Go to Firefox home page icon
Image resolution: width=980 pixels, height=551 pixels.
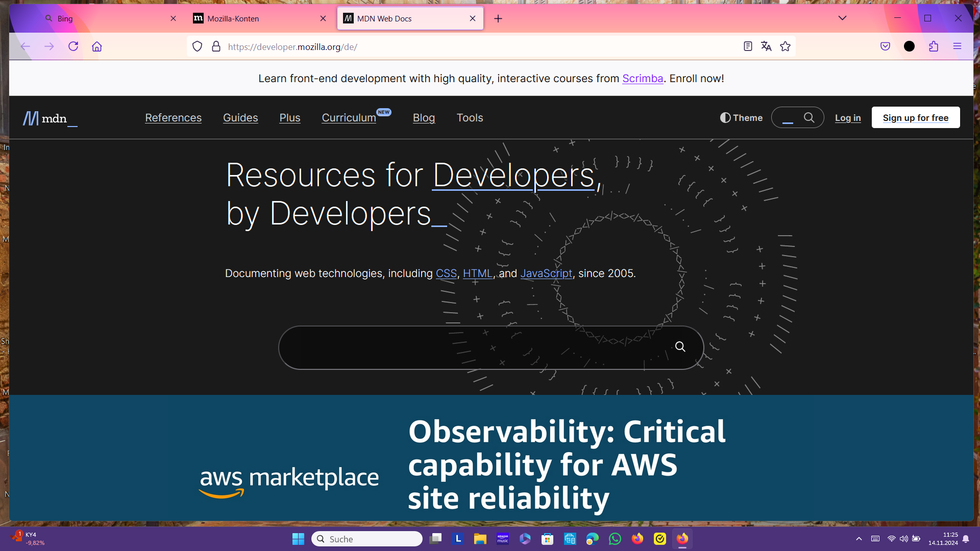[97, 46]
